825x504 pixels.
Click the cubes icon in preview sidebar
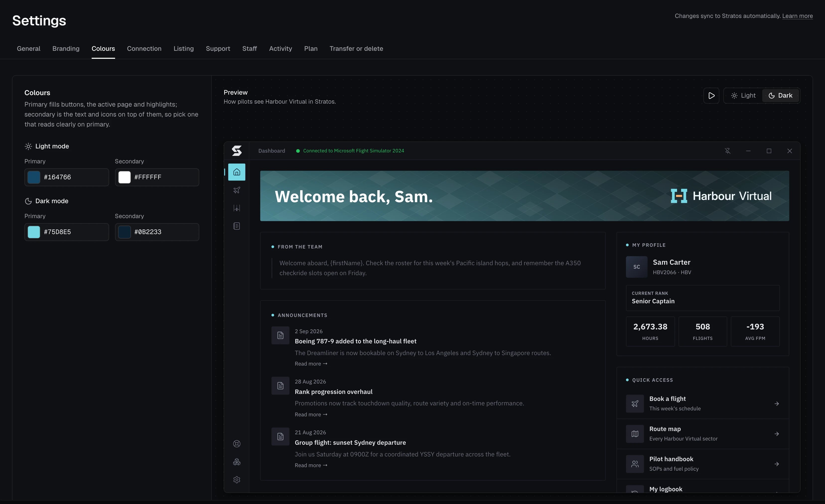click(x=237, y=462)
